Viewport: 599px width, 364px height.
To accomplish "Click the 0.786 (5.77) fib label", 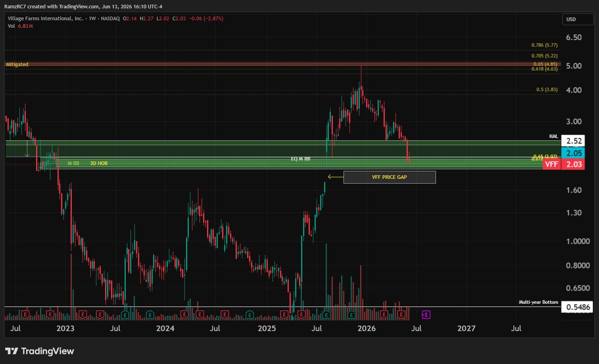I will click(x=544, y=45).
